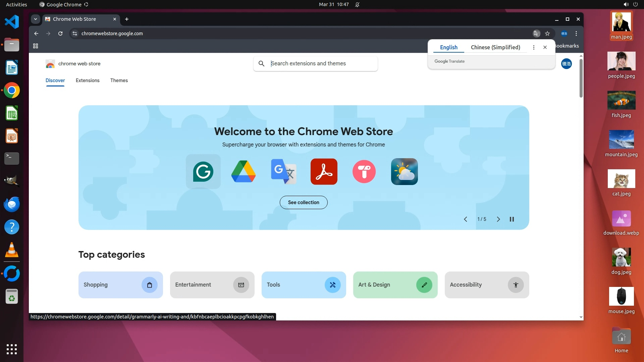Viewport: 644px width, 362px height.
Task: Open the apps grid icon in bookmarks bar
Action: coord(36,46)
